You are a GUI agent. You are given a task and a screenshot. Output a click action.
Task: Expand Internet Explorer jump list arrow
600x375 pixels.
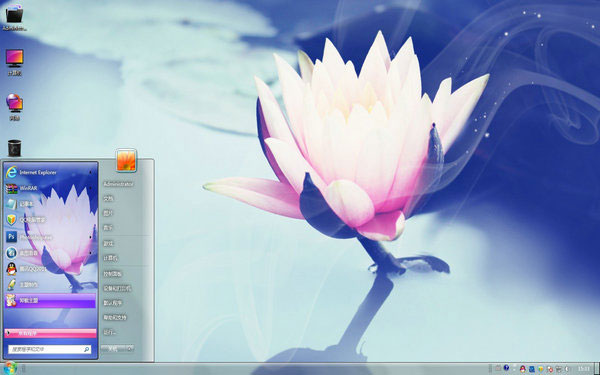tap(91, 173)
